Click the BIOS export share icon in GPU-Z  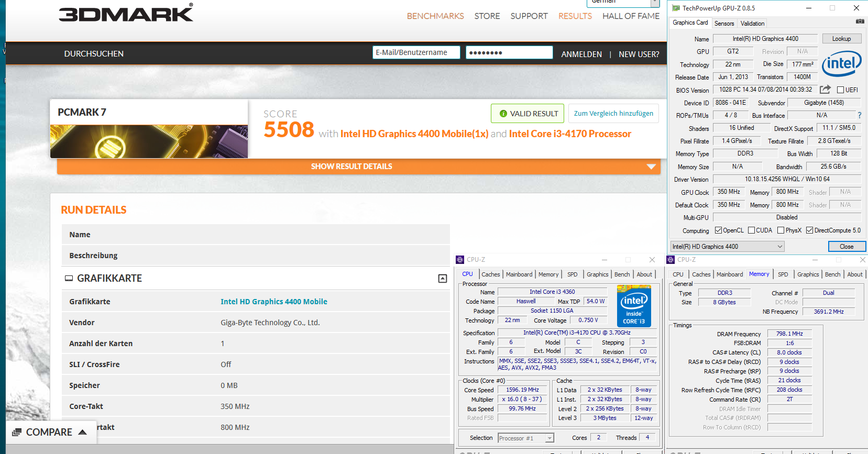(x=825, y=90)
